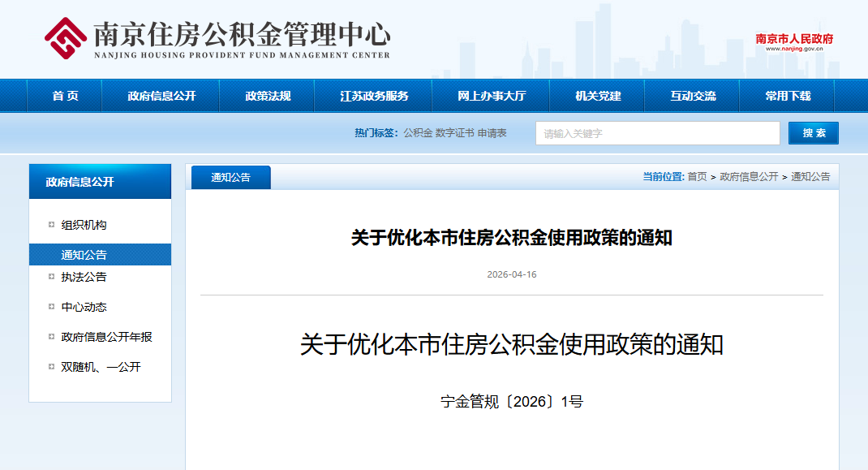Click inside the keyword search input field
The width and height of the screenshot is (868, 470).
[x=657, y=132]
